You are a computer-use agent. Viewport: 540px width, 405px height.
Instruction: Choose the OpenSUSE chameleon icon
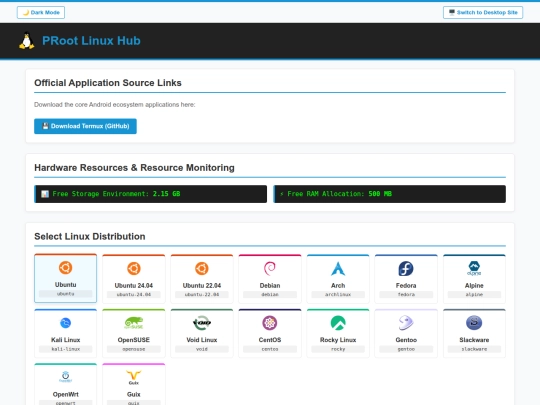[134, 323]
